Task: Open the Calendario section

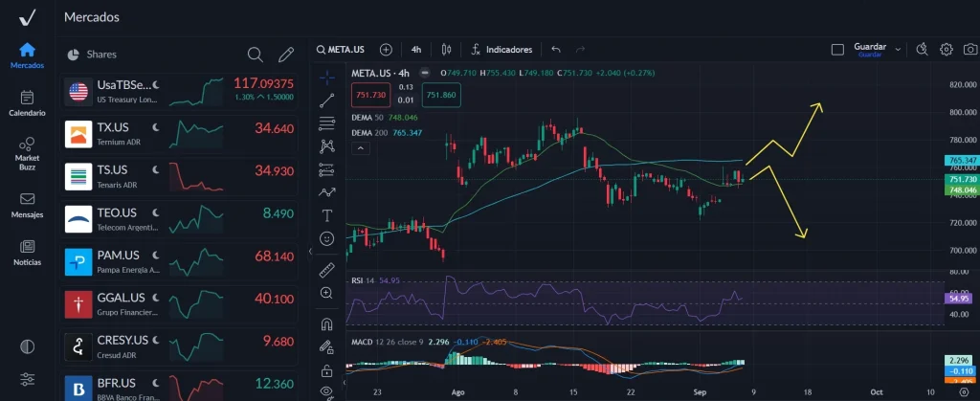Action: point(27,103)
